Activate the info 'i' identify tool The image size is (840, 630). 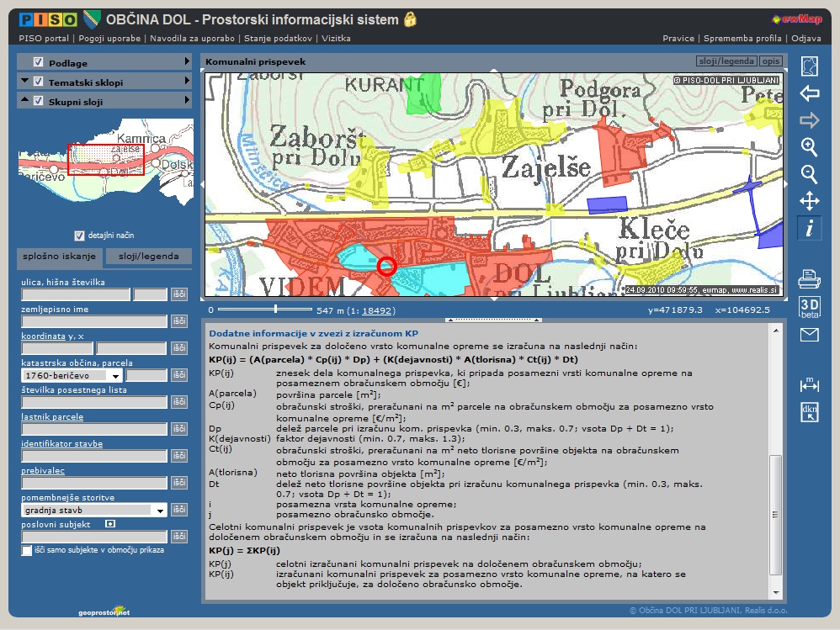point(809,229)
